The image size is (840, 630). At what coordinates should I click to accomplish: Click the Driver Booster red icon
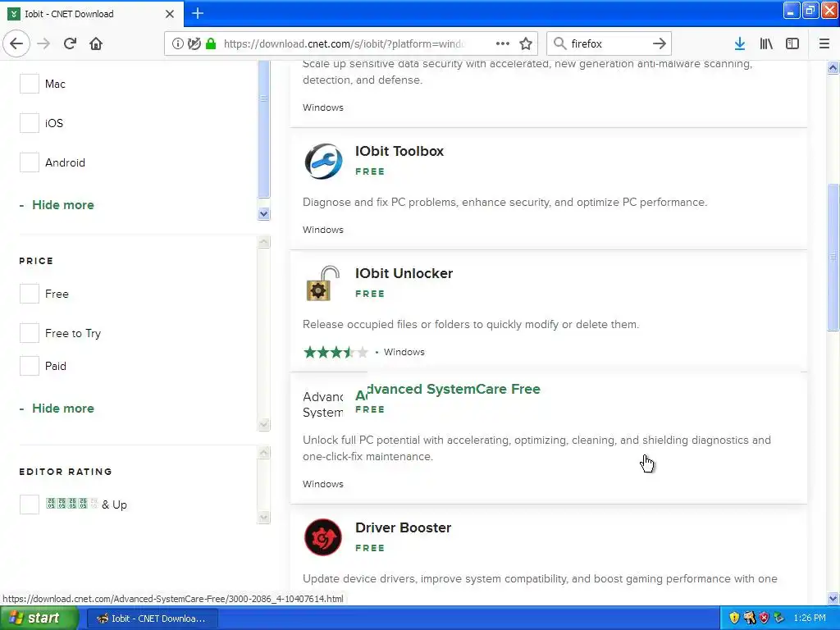tap(323, 537)
